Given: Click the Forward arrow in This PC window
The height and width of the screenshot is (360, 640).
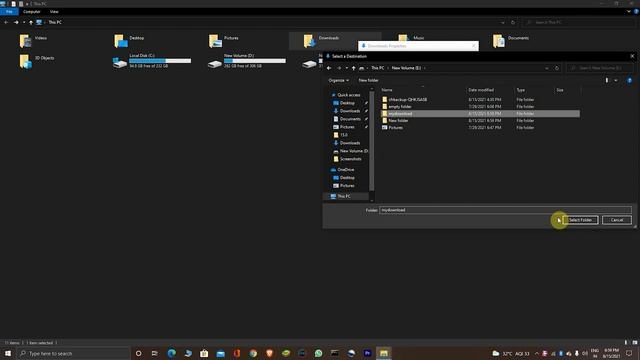Looking at the screenshot, I should [x=16, y=22].
